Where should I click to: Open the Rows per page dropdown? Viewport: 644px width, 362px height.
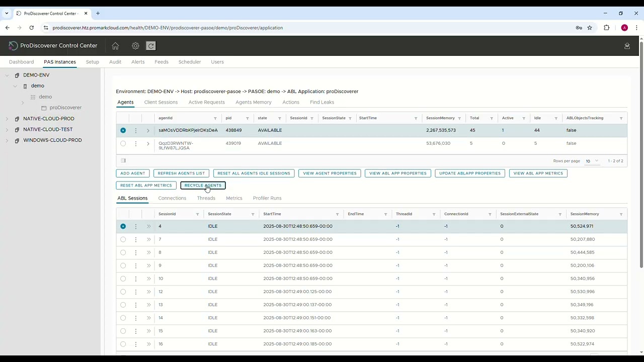[592, 161]
